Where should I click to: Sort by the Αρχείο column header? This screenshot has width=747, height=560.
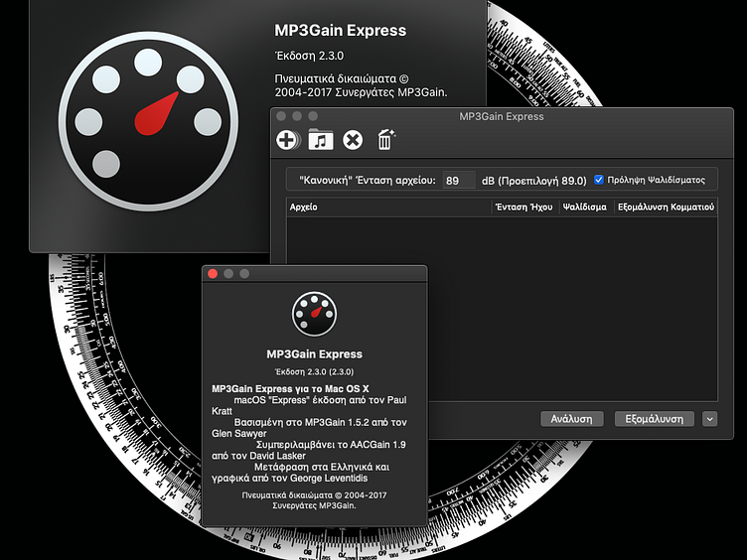coord(388,208)
